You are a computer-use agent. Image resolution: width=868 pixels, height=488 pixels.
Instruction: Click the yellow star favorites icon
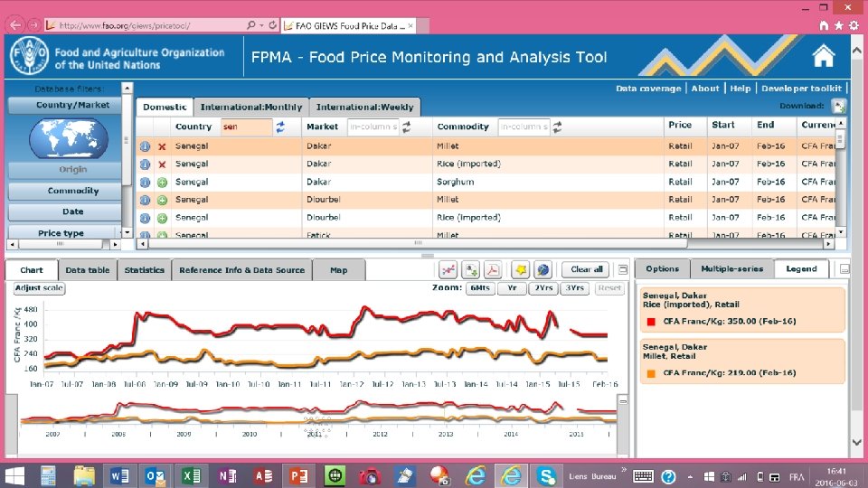tap(521, 270)
